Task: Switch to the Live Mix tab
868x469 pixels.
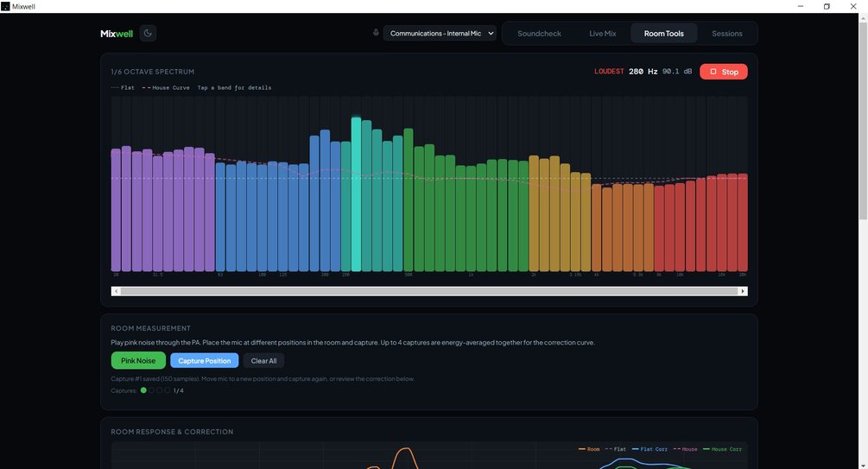Action: tap(602, 33)
